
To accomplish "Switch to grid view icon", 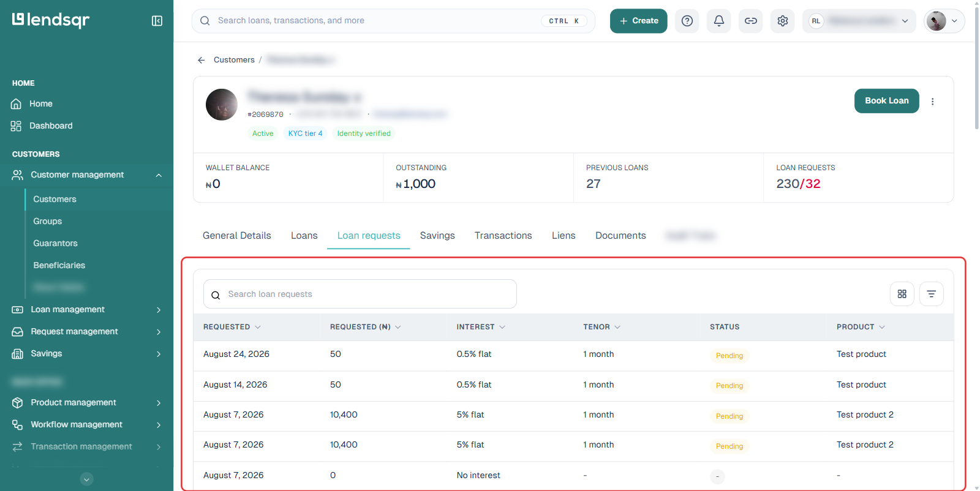I will [x=902, y=294].
